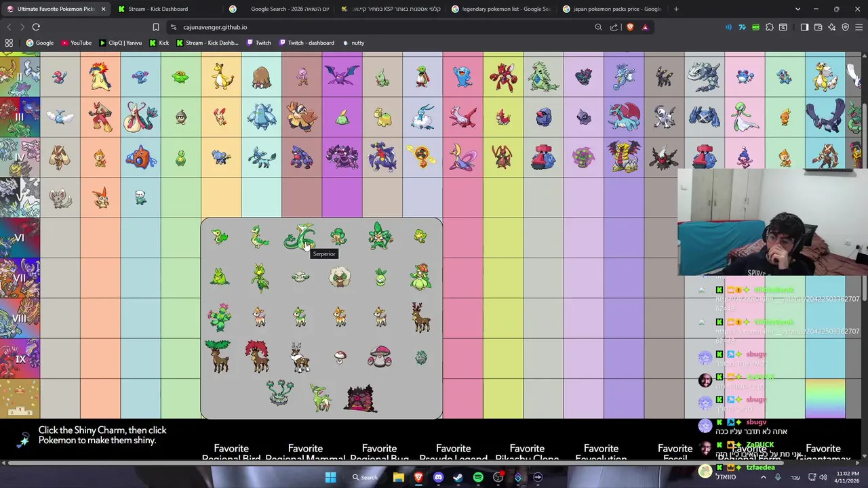Pick Servine in the picker popup
The width and height of the screenshot is (868, 488).
coord(259,237)
